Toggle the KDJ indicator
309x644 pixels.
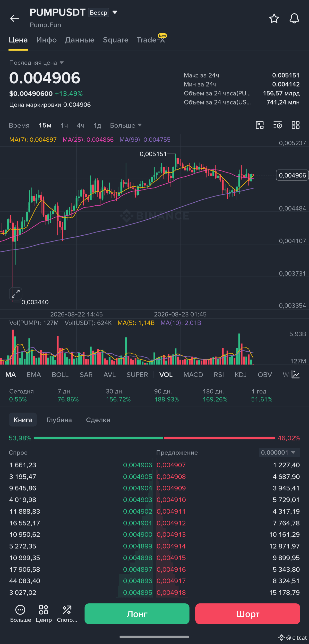pos(240,375)
